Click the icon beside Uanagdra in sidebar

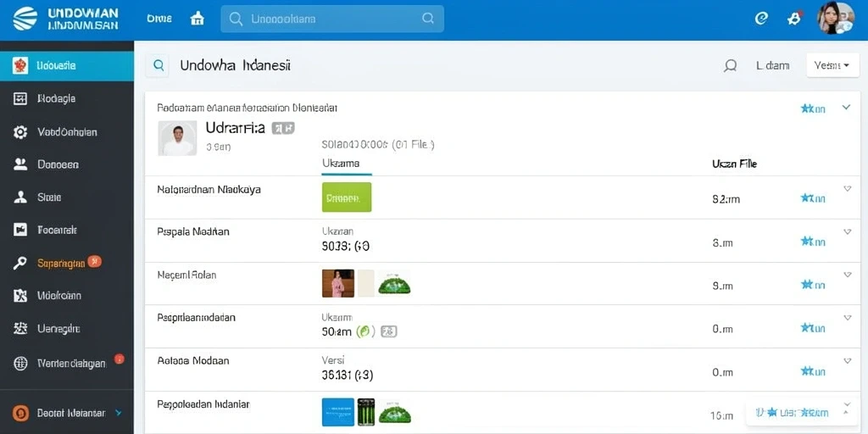pos(20,328)
